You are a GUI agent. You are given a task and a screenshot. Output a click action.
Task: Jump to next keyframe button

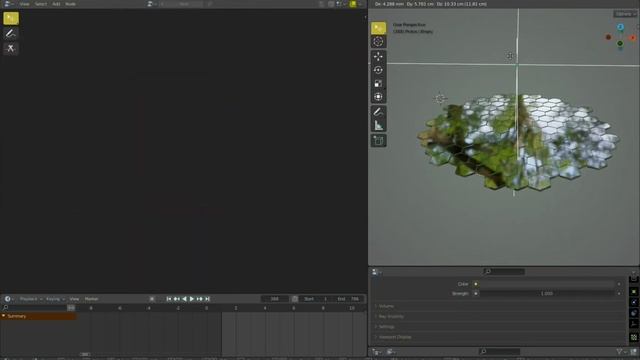pyautogui.click(x=200, y=299)
